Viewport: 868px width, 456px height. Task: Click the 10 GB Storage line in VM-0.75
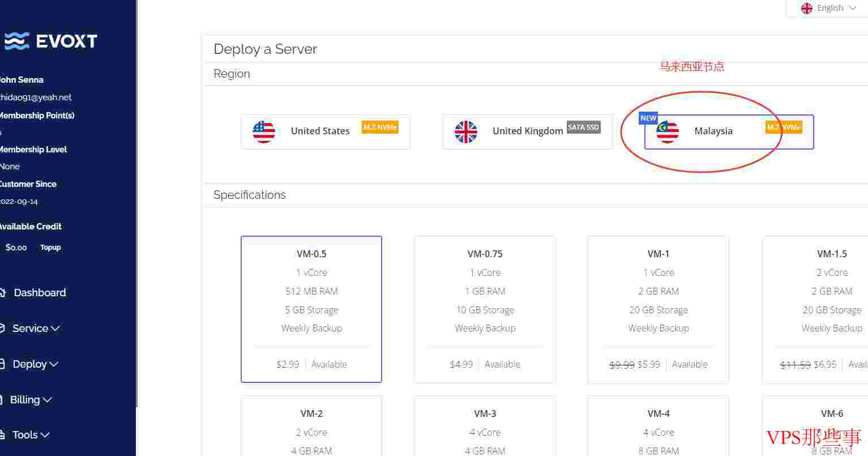click(485, 310)
